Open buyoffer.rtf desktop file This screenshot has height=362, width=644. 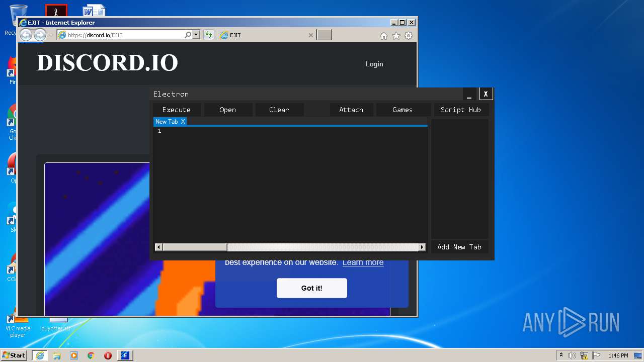click(x=56, y=324)
